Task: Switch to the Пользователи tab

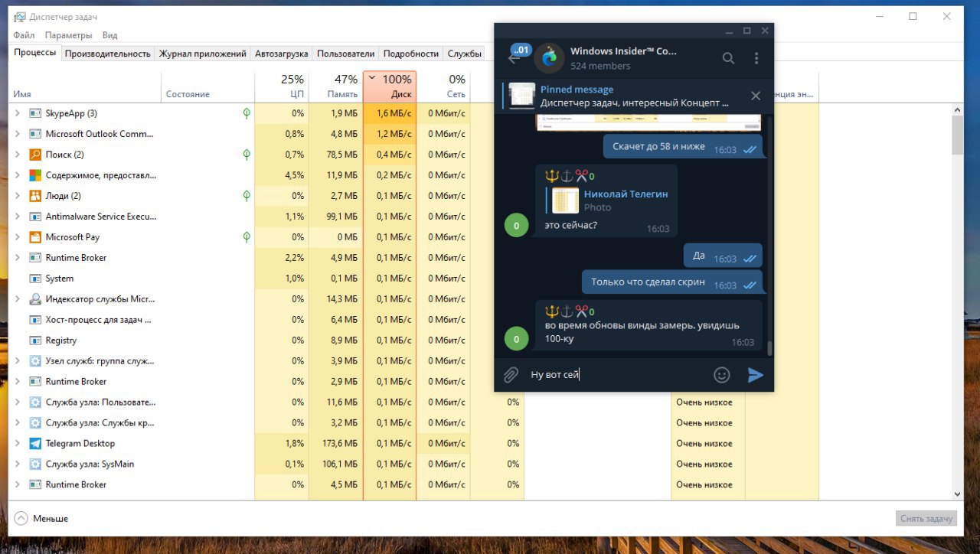Action: pyautogui.click(x=346, y=54)
